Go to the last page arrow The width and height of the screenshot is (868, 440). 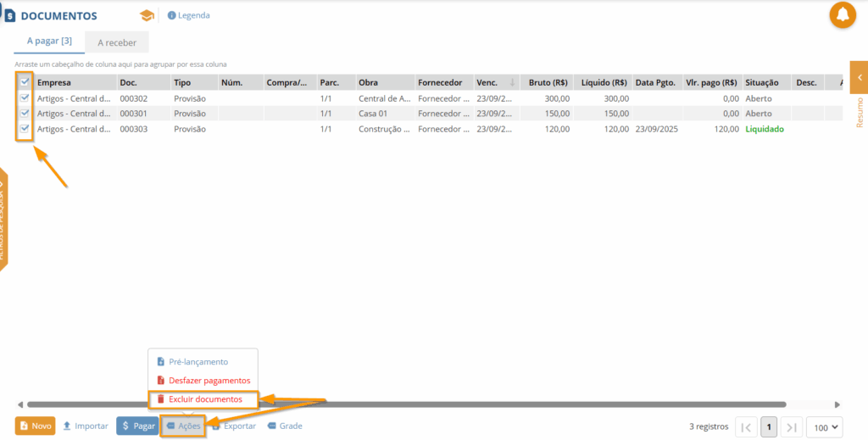(x=791, y=427)
